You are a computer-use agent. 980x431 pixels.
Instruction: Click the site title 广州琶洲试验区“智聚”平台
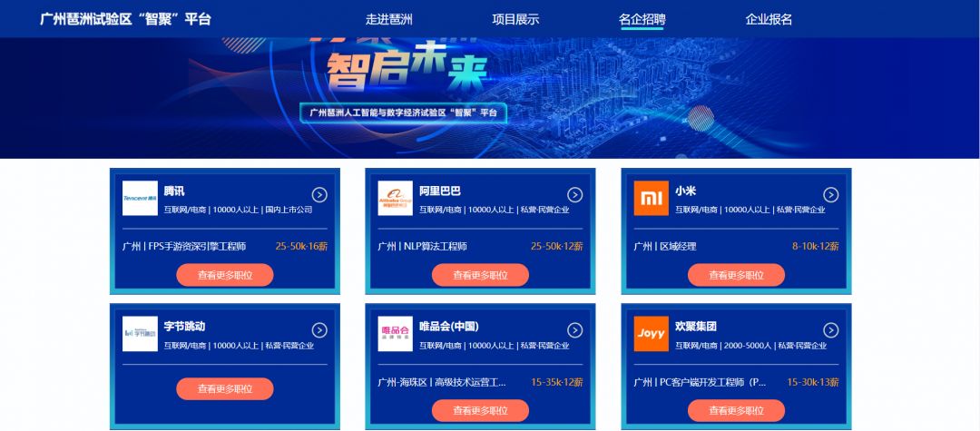[x=125, y=19]
